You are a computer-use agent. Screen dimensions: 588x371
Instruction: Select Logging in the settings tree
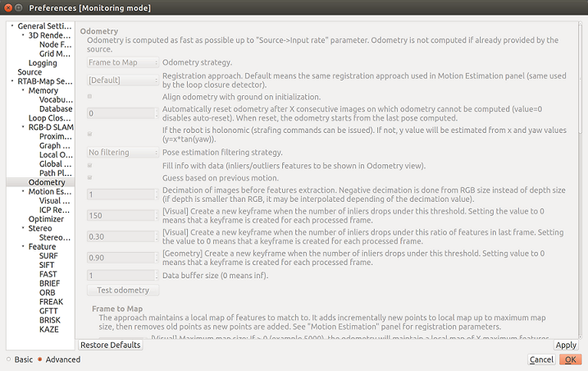pyautogui.click(x=43, y=63)
